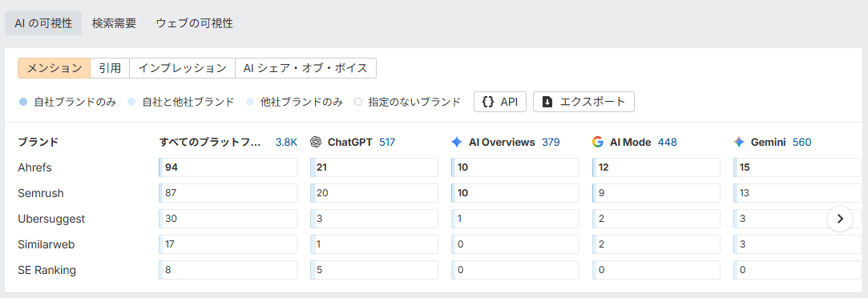Toggle the 自社と他社ブランド legend filter
Viewport: 868px width, 298px height.
click(x=180, y=102)
